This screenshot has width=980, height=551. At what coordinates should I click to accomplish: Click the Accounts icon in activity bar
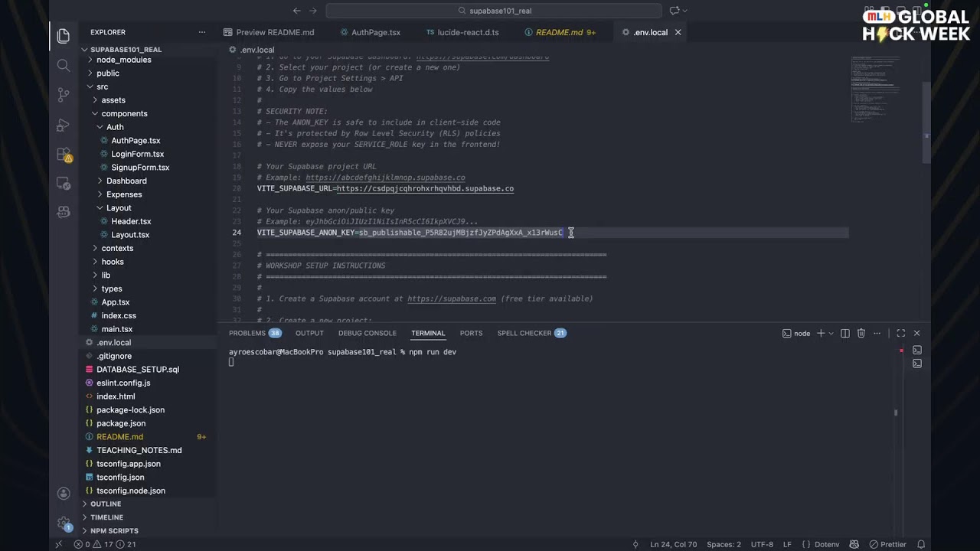[64, 494]
